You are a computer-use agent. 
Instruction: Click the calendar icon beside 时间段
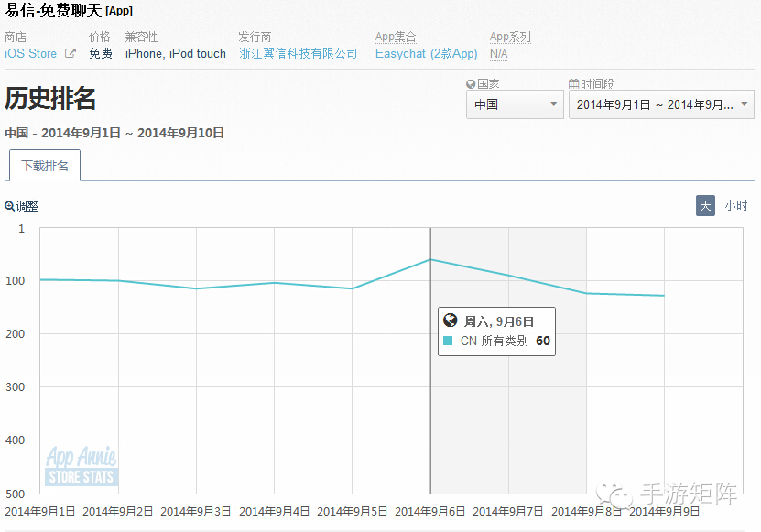[573, 84]
